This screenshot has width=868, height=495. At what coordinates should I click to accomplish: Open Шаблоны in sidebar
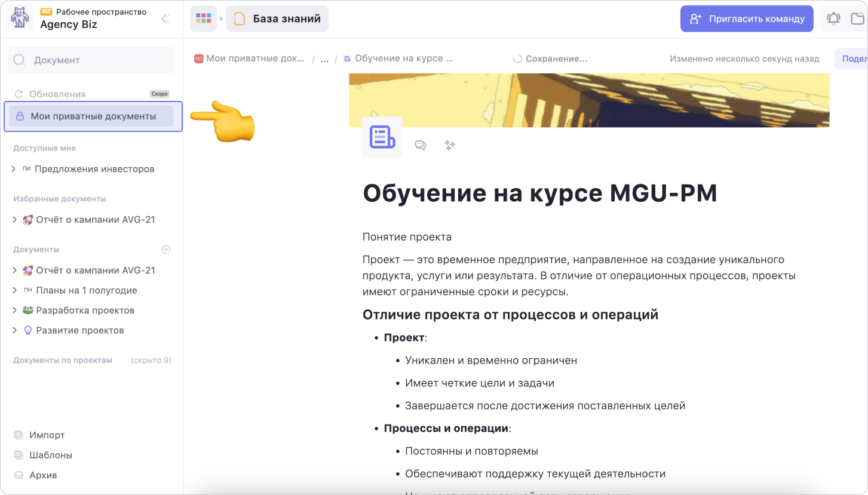51,455
